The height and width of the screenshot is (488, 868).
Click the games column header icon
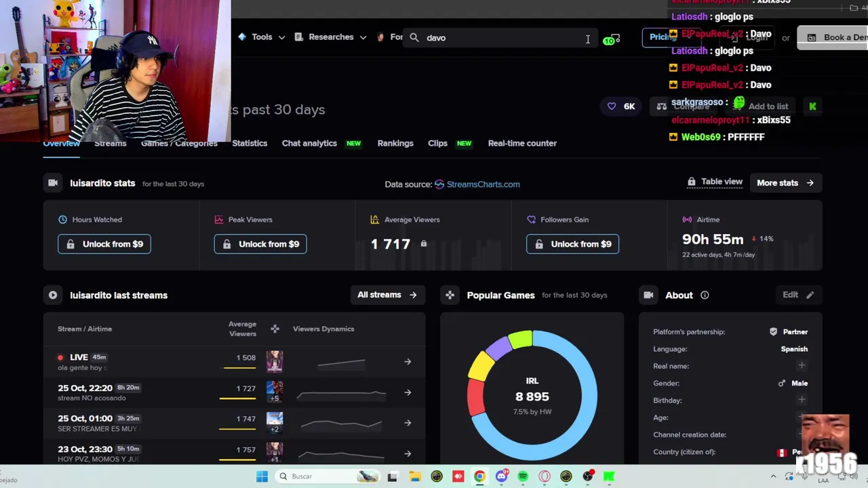[x=275, y=329]
